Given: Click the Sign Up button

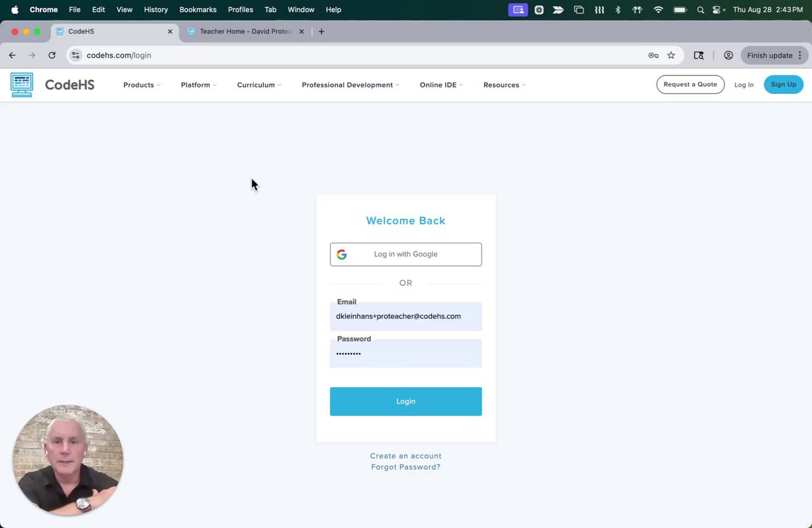Looking at the screenshot, I should pos(783,84).
